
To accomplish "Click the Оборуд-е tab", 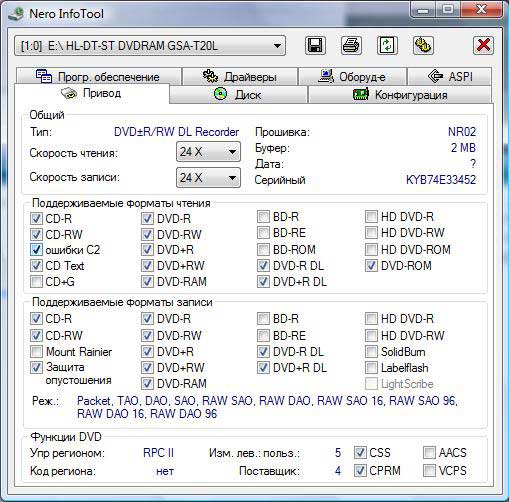I will pyautogui.click(x=353, y=76).
